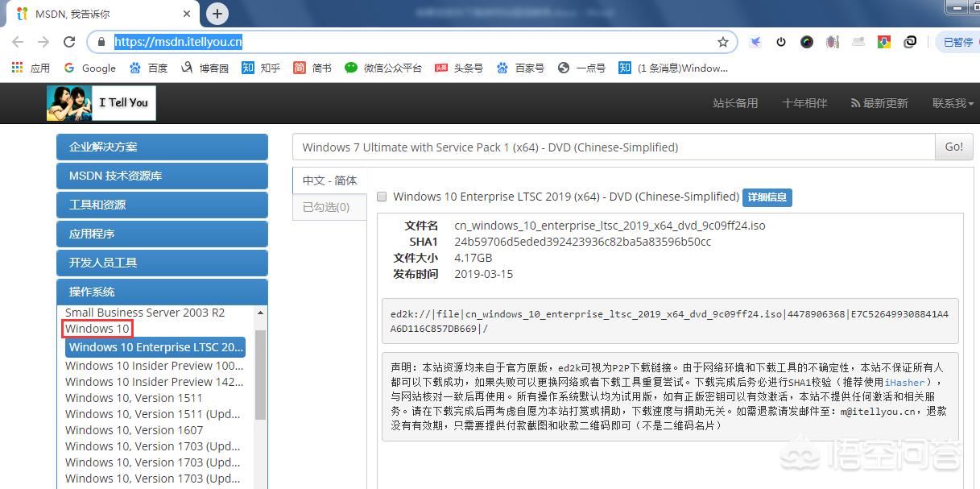The width and height of the screenshot is (980, 489).
Task: Check the Windows 10 Enterprise LTSC 2019 checkbox
Action: click(382, 197)
